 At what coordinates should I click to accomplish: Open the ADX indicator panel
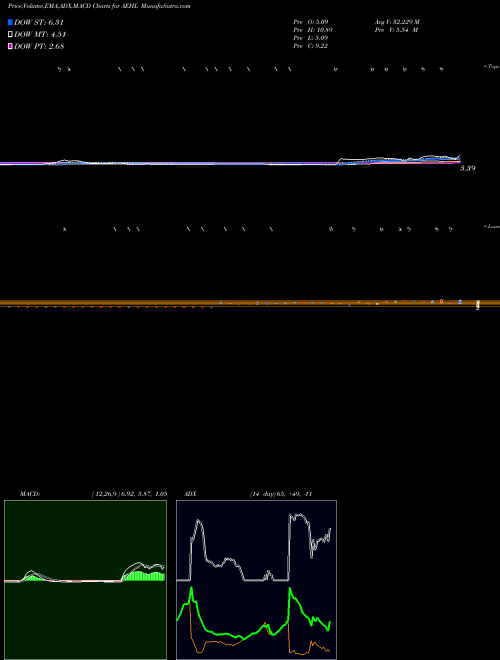(x=256, y=580)
